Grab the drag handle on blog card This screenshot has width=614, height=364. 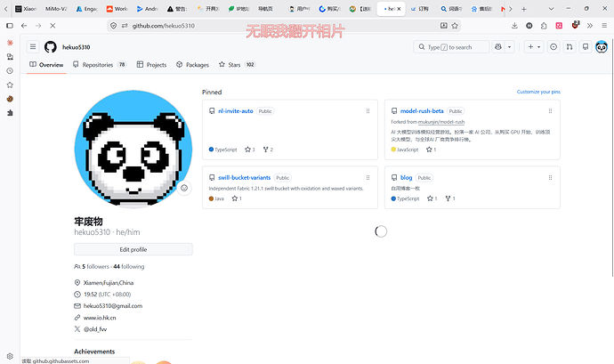(x=550, y=177)
